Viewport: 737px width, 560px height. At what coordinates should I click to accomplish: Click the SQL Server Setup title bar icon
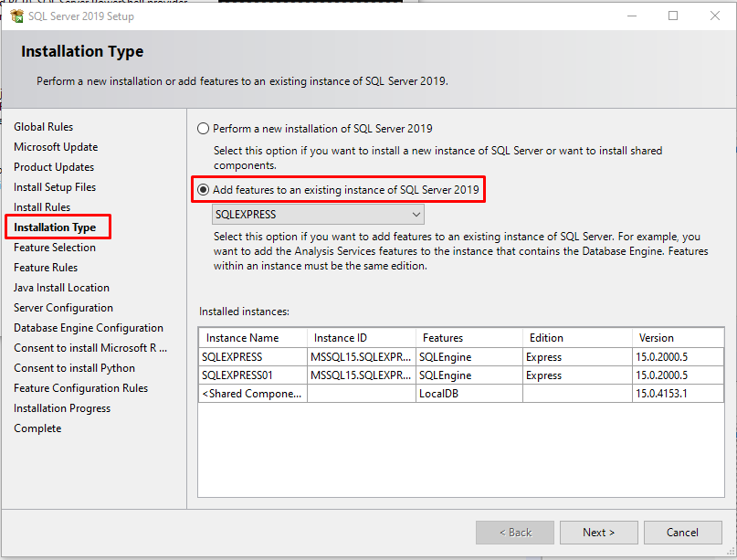coord(17,16)
